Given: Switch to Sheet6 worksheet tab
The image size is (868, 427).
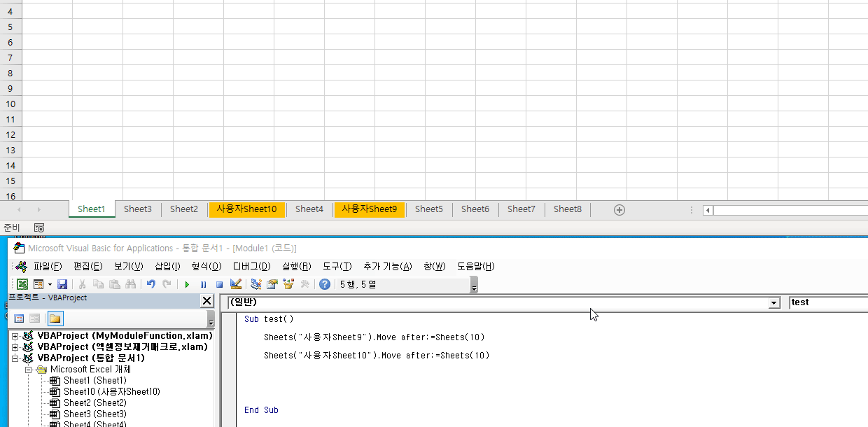Looking at the screenshot, I should [475, 209].
